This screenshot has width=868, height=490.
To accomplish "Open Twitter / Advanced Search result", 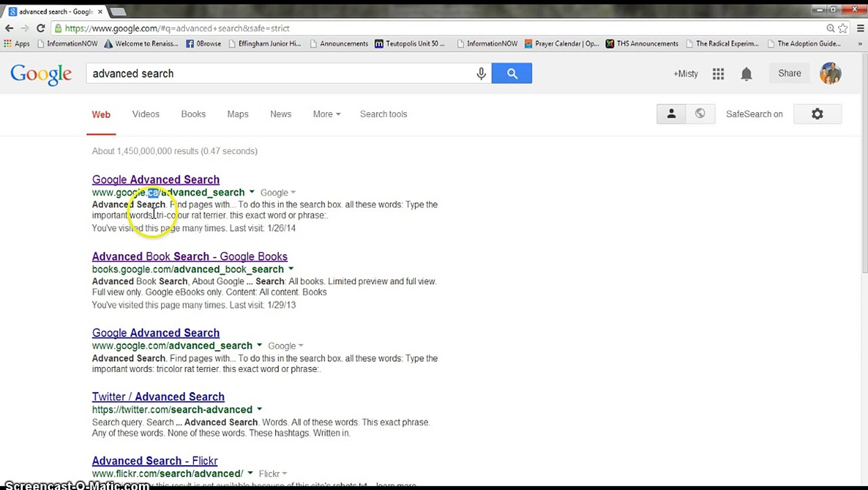I will tap(158, 397).
